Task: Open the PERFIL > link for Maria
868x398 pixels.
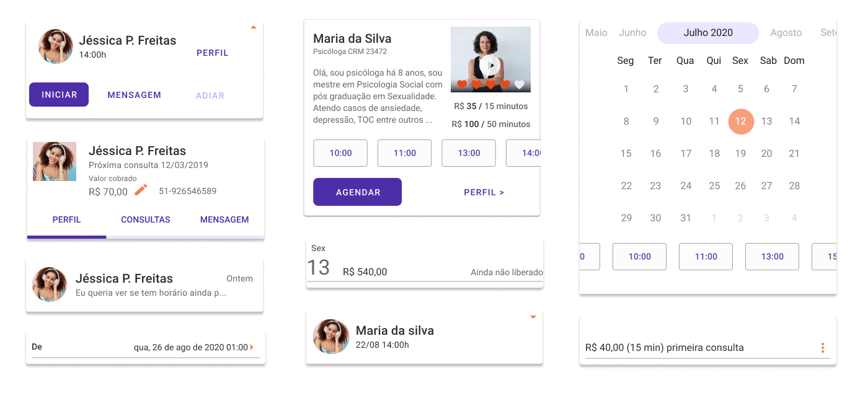Action: tap(484, 192)
